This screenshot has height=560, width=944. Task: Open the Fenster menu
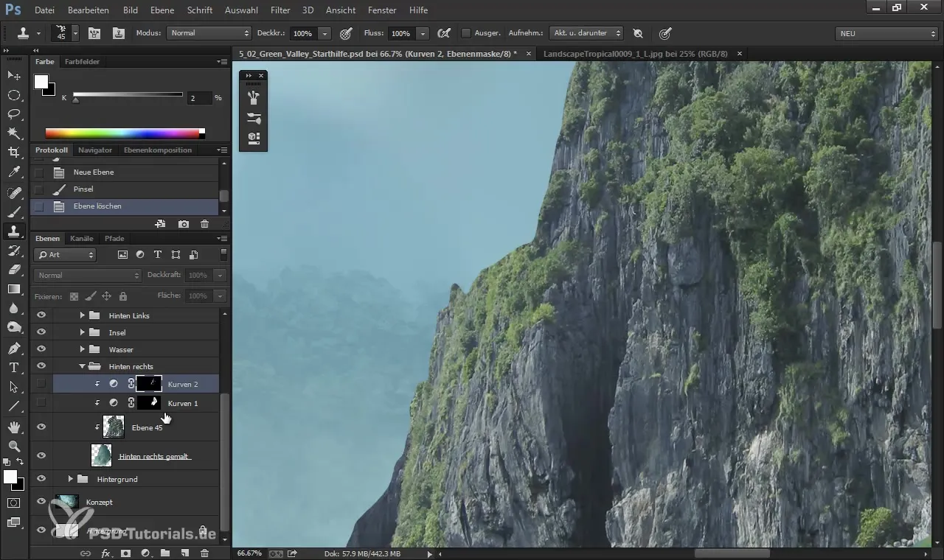point(382,10)
